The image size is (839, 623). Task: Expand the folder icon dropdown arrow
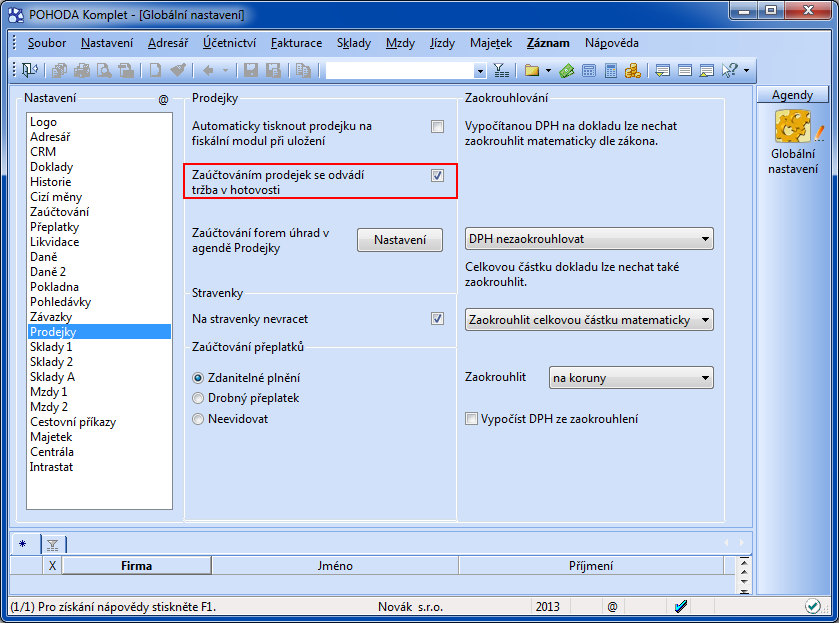(x=548, y=70)
